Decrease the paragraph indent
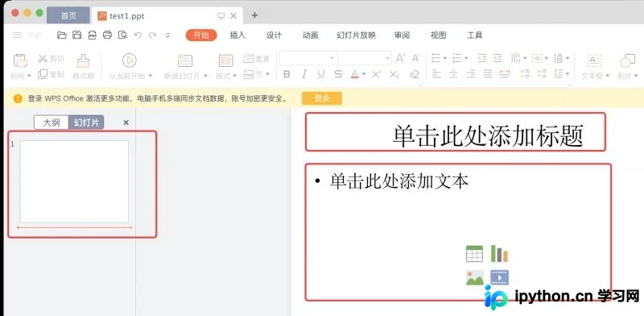 click(482, 58)
